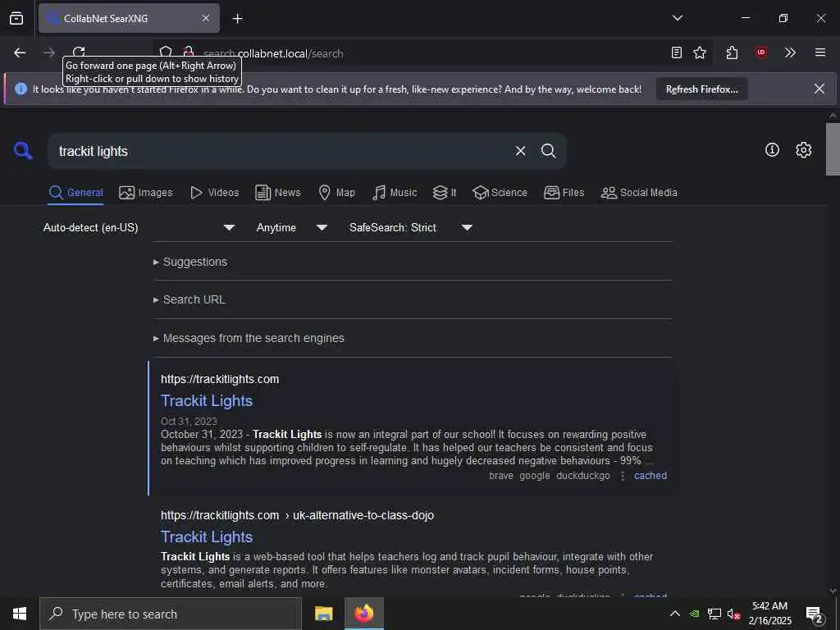Screen dimensions: 840x630
Task: Click the page vertical scrollbar thumb
Action: point(833,149)
